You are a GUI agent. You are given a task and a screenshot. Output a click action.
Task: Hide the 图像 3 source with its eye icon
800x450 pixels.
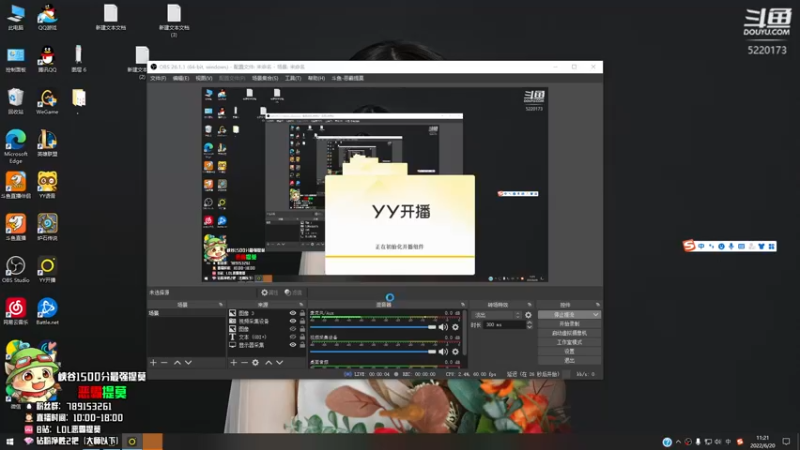(x=293, y=313)
